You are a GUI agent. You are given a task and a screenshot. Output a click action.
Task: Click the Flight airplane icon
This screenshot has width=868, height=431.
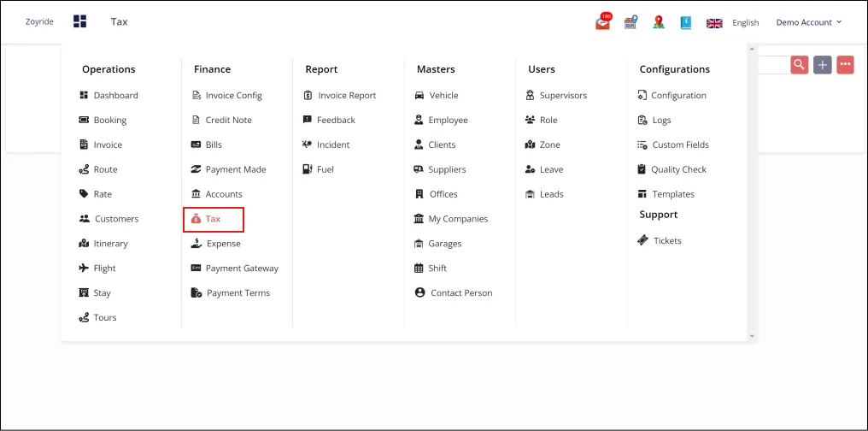(x=84, y=269)
